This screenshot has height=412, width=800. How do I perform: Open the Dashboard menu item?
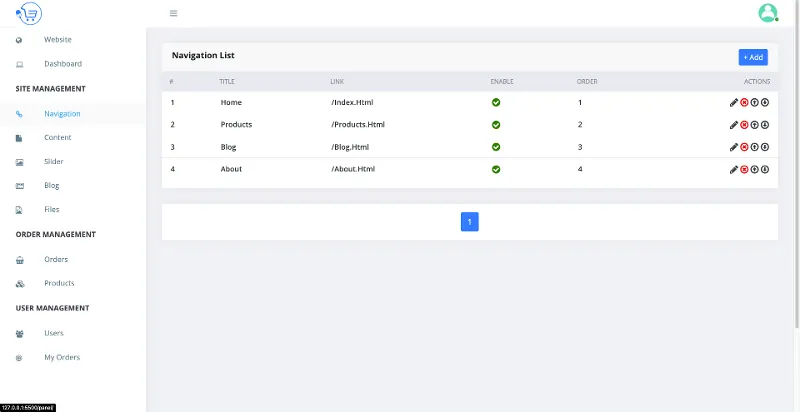pos(62,64)
